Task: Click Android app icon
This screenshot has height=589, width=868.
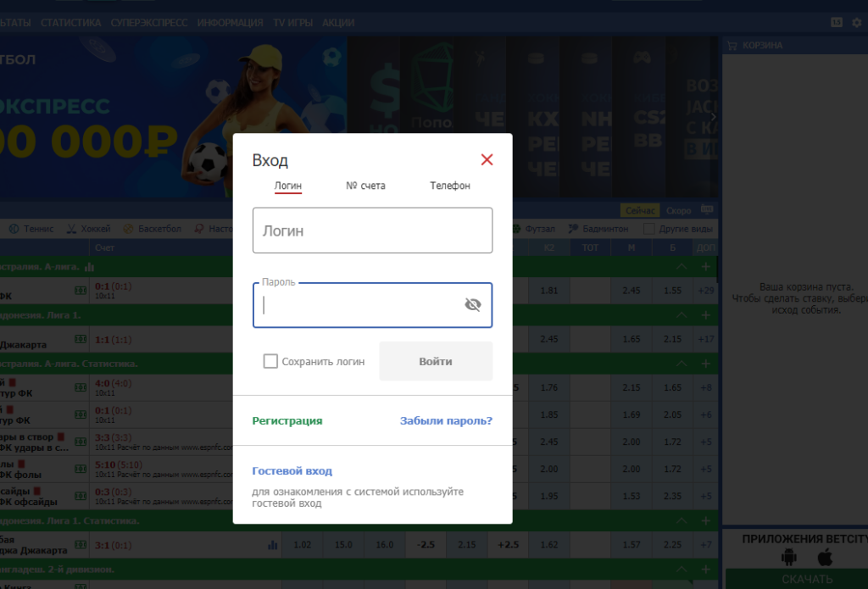Action: click(x=789, y=557)
